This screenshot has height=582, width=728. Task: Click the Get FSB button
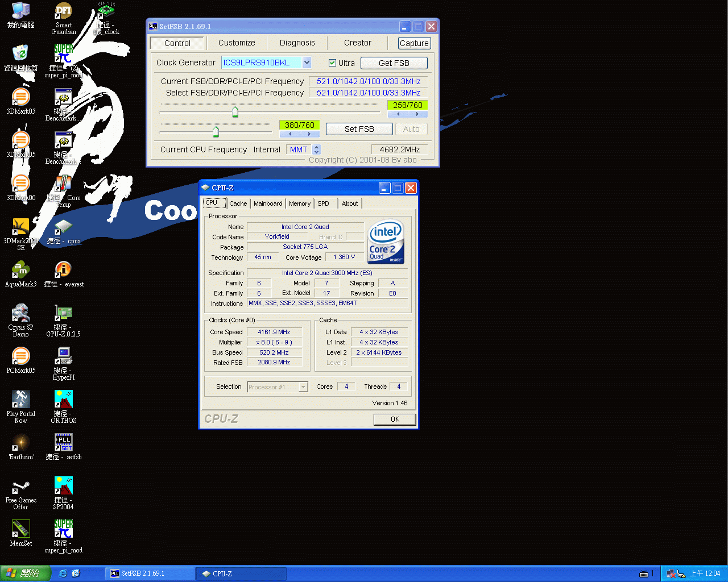coord(394,63)
